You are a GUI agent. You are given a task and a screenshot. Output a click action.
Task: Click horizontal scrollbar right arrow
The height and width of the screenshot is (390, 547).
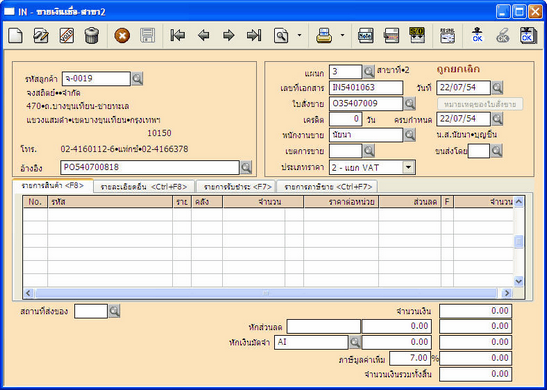pyautogui.click(x=507, y=293)
